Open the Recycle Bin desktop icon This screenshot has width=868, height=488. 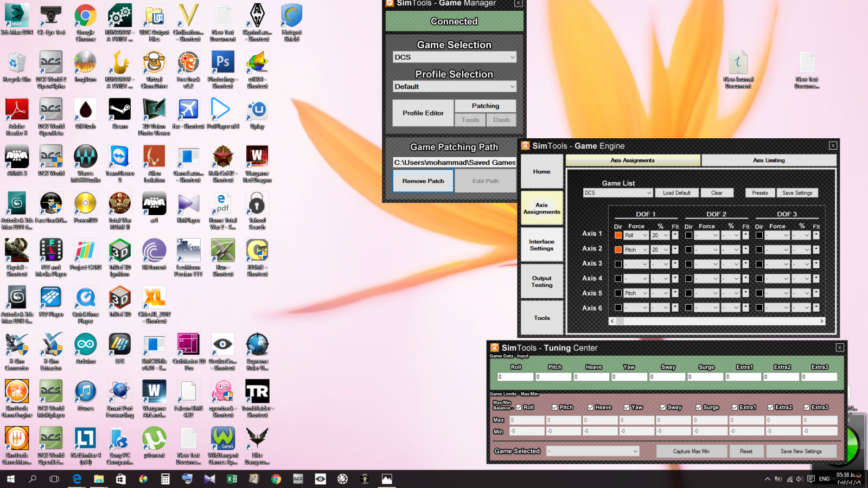point(17,67)
